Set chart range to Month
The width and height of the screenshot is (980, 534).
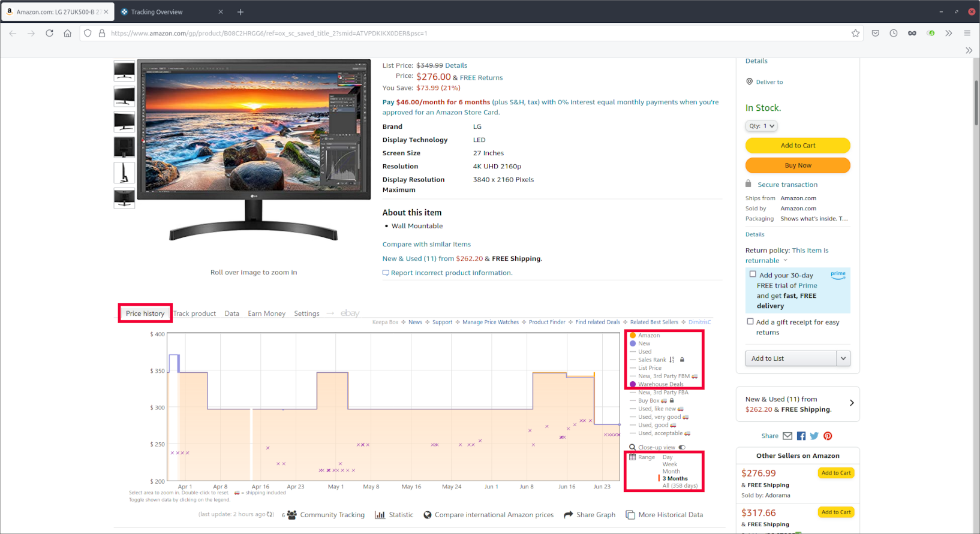coord(671,472)
